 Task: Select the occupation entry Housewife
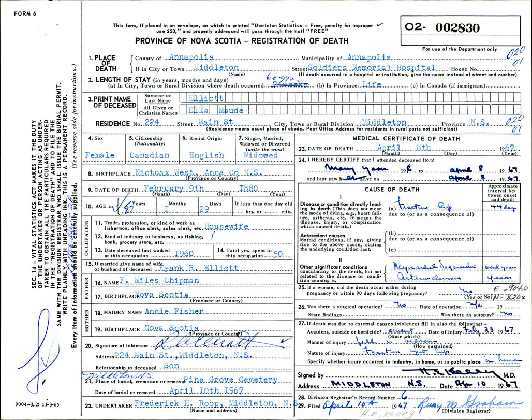pos(227,226)
